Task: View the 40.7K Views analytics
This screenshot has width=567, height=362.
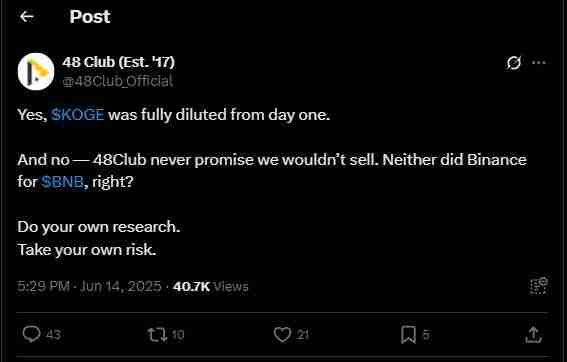Action: click(211, 286)
